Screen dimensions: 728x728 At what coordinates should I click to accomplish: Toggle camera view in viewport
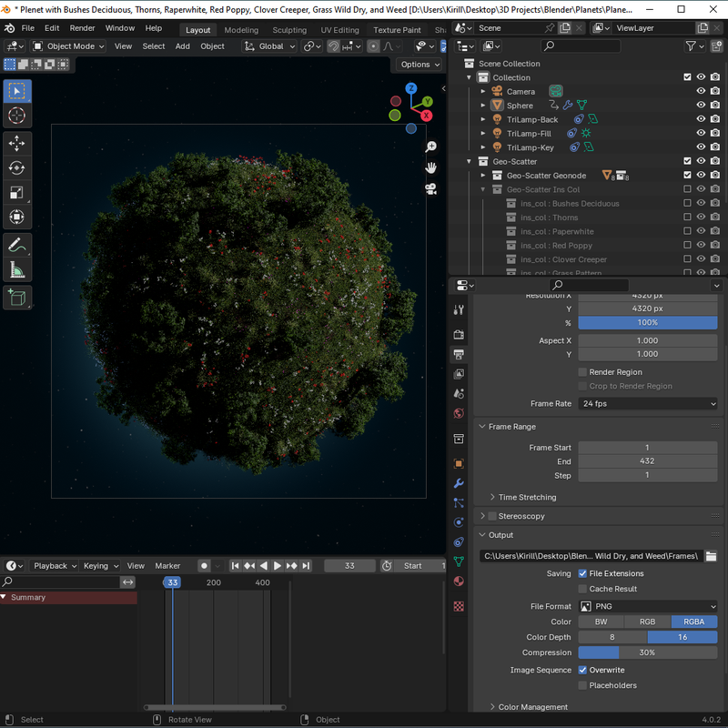[x=430, y=188]
